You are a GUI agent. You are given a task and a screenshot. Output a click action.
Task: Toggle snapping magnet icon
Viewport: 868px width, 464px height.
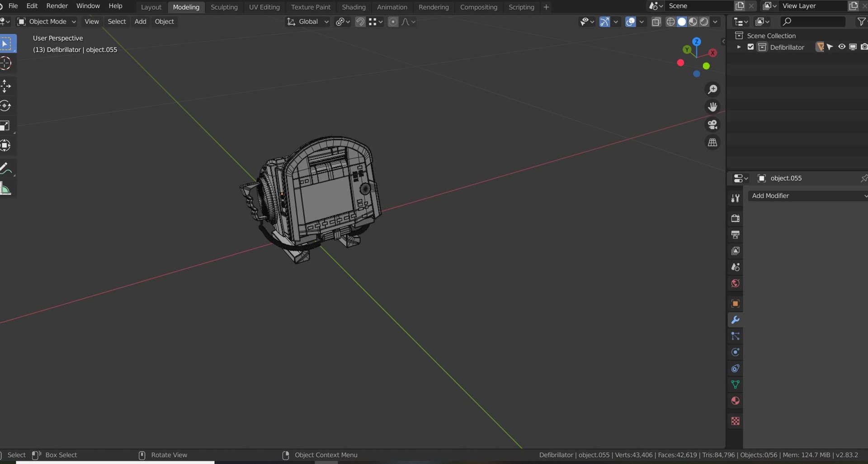(x=360, y=22)
